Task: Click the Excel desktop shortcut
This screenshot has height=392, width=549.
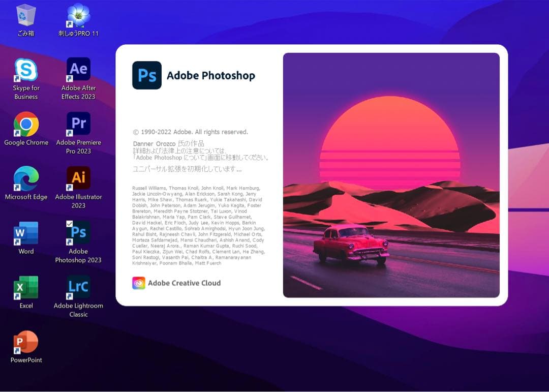Action: (26, 288)
